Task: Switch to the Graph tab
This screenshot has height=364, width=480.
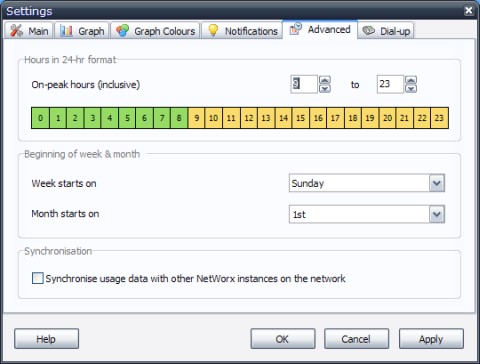Action: point(82,31)
